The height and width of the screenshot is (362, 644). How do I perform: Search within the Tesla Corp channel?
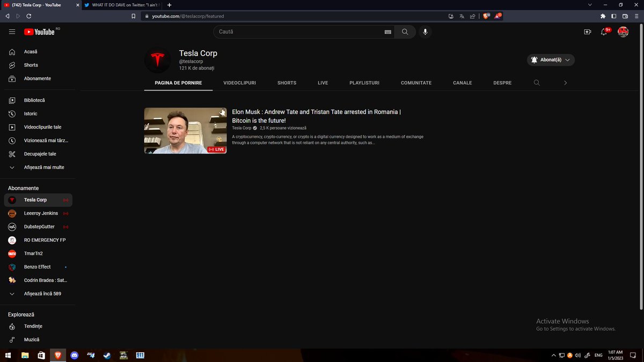[x=537, y=83]
